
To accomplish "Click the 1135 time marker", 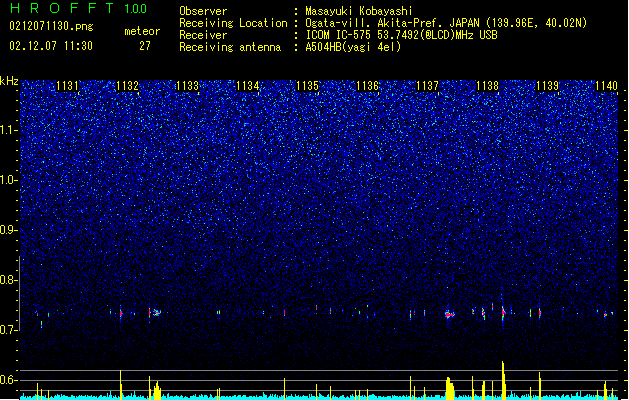I will pos(307,85).
